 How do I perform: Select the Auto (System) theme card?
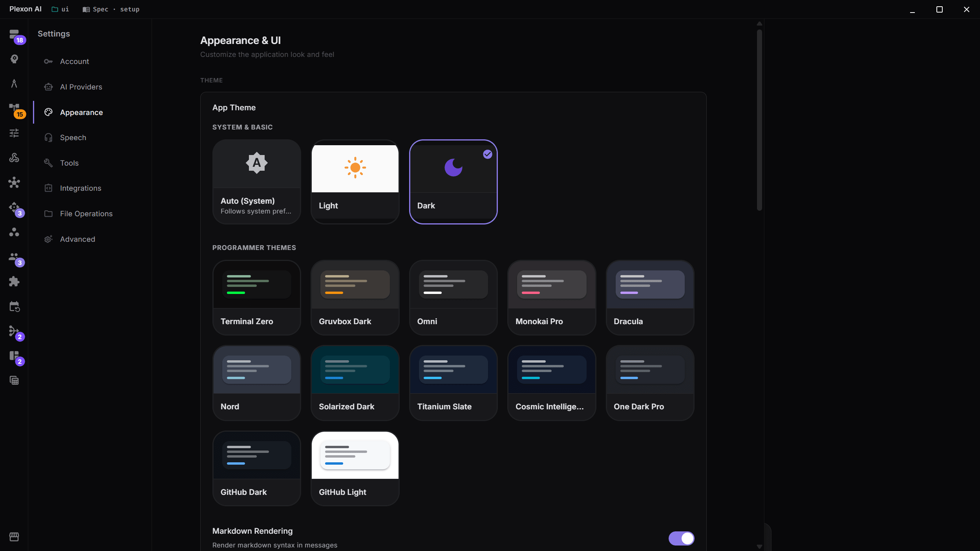(257, 182)
